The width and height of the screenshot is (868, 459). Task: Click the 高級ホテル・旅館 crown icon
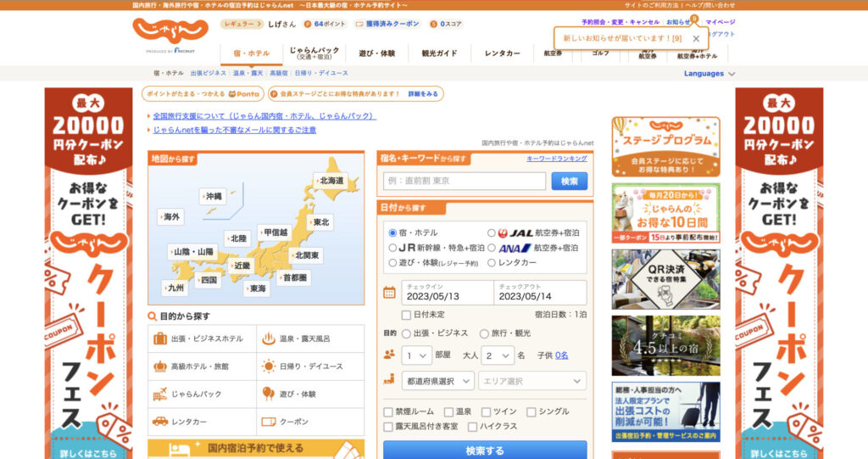(x=160, y=366)
